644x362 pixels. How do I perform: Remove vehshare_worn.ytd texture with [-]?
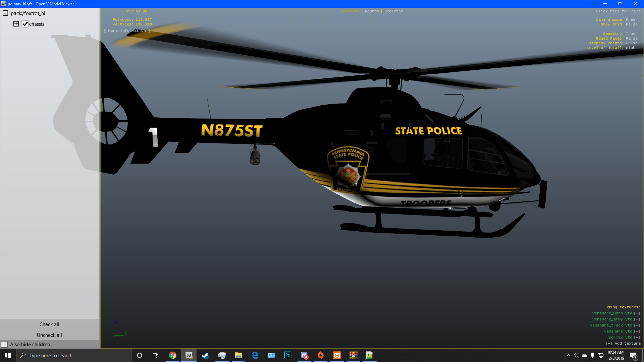(x=637, y=313)
